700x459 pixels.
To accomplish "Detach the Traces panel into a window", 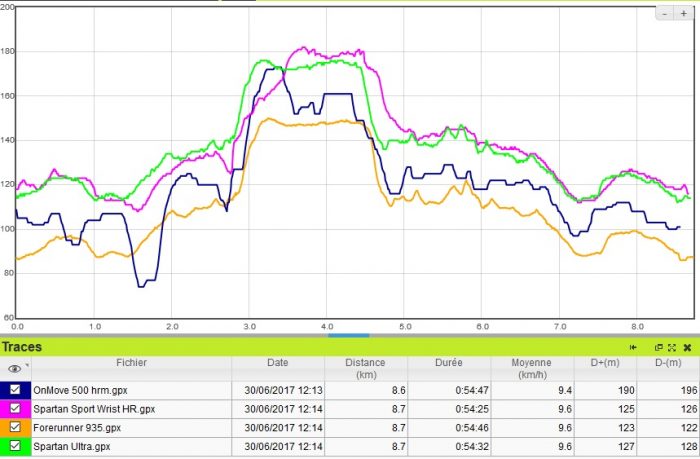I will (x=659, y=347).
